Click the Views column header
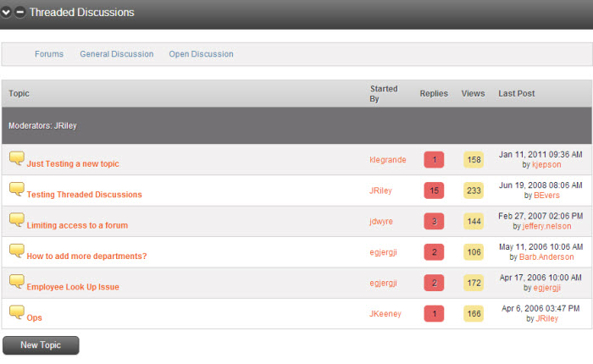 point(473,93)
